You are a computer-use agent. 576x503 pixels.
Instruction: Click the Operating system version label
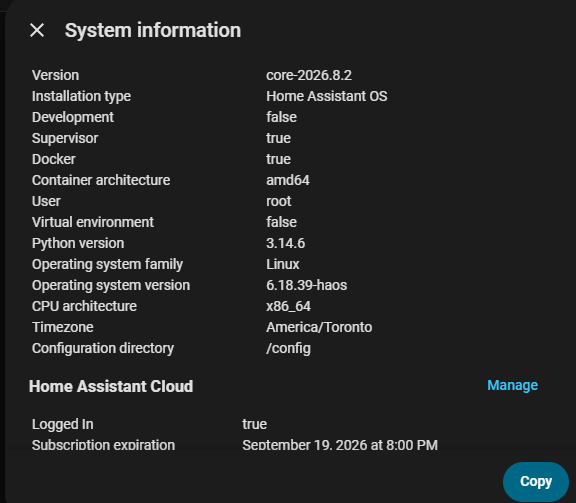[111, 285]
